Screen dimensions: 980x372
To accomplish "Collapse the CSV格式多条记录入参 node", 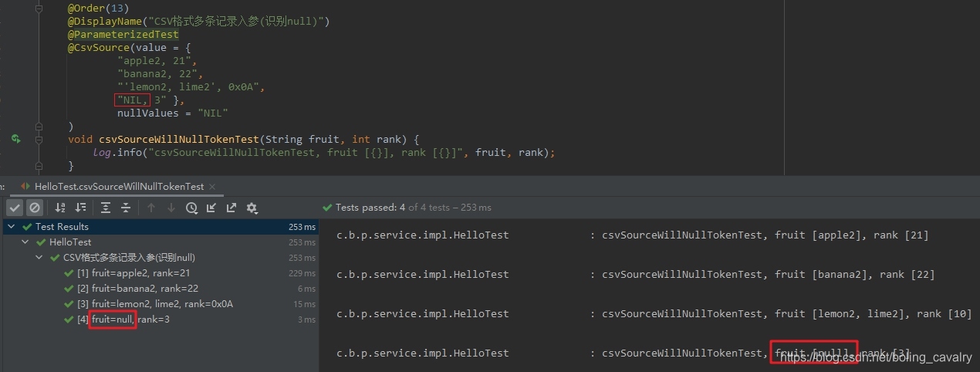I will coord(39,258).
